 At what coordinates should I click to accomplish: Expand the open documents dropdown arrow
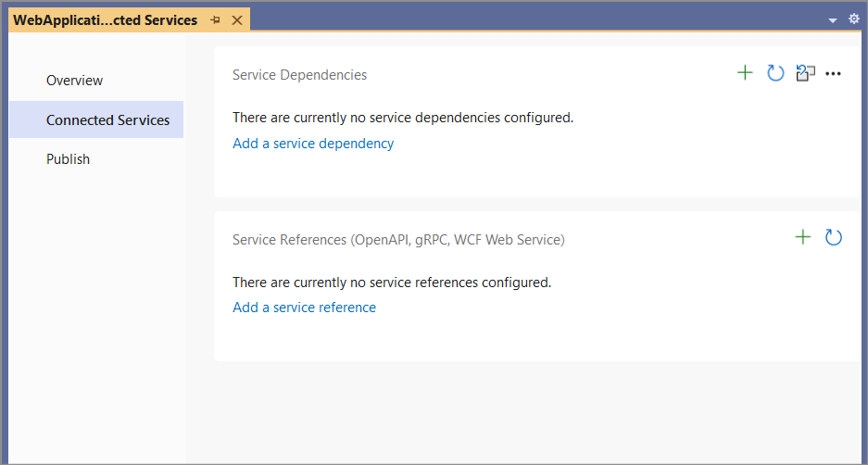click(x=833, y=20)
